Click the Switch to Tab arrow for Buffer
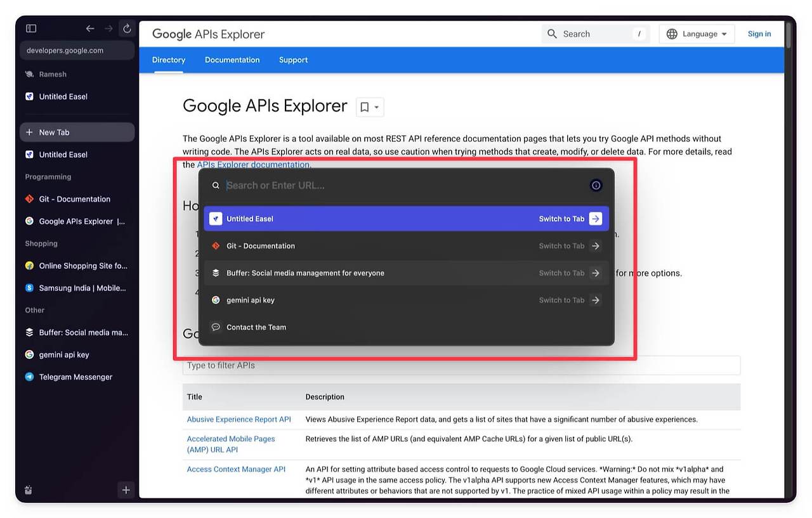812x518 pixels. pyautogui.click(x=596, y=273)
